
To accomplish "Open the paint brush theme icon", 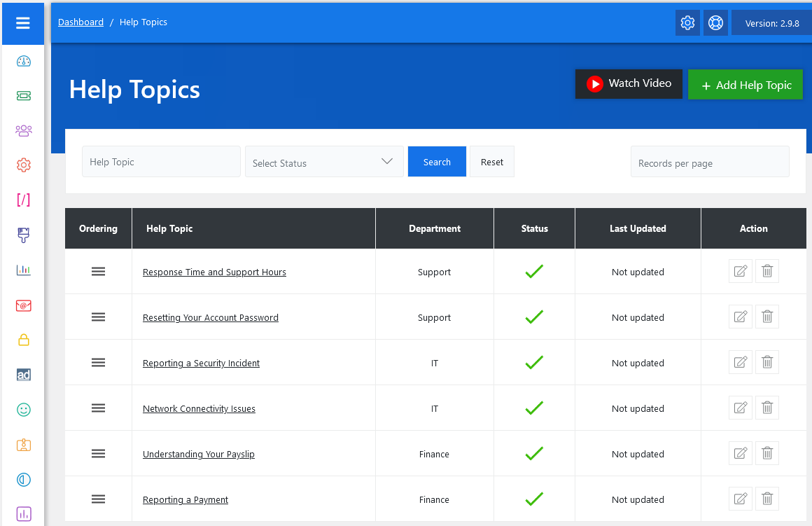I will tap(24, 235).
